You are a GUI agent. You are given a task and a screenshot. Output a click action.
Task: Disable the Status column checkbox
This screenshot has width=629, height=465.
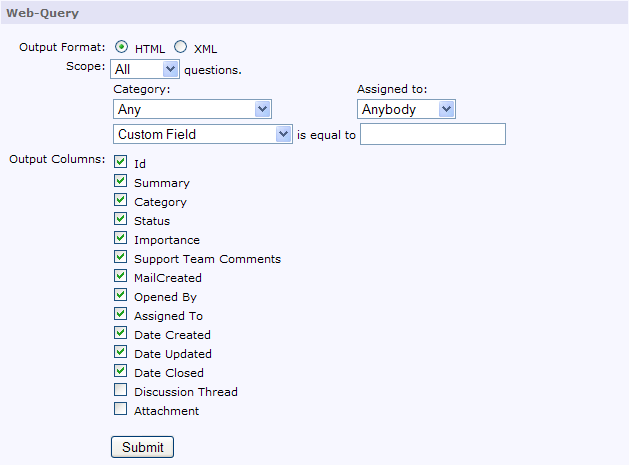tap(120, 219)
